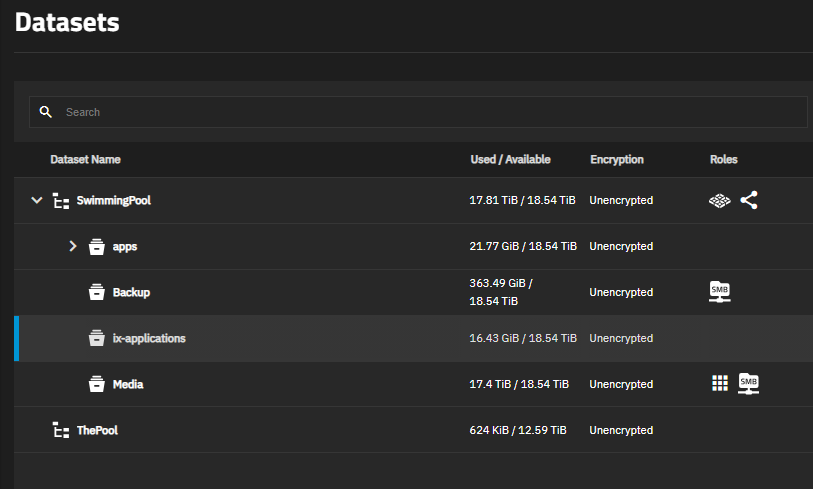Click the SMB share icon on Media row
Viewport: 813px width, 489px height.
(x=748, y=384)
